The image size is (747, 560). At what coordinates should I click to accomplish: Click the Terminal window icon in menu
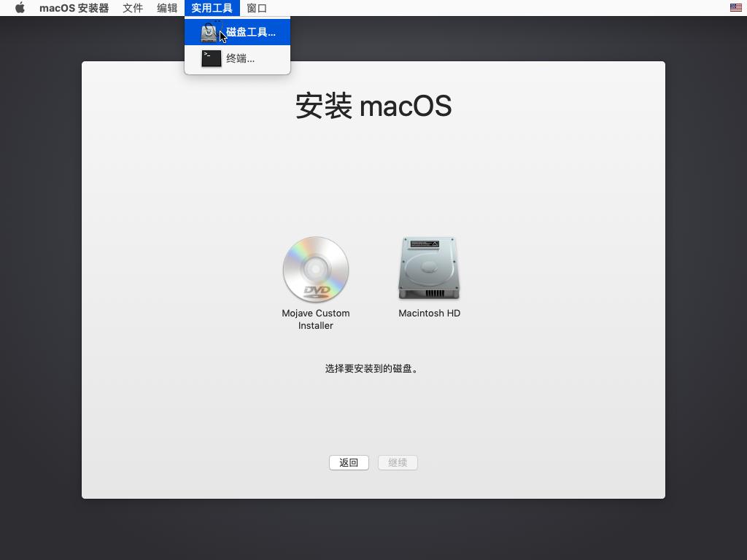(x=211, y=59)
